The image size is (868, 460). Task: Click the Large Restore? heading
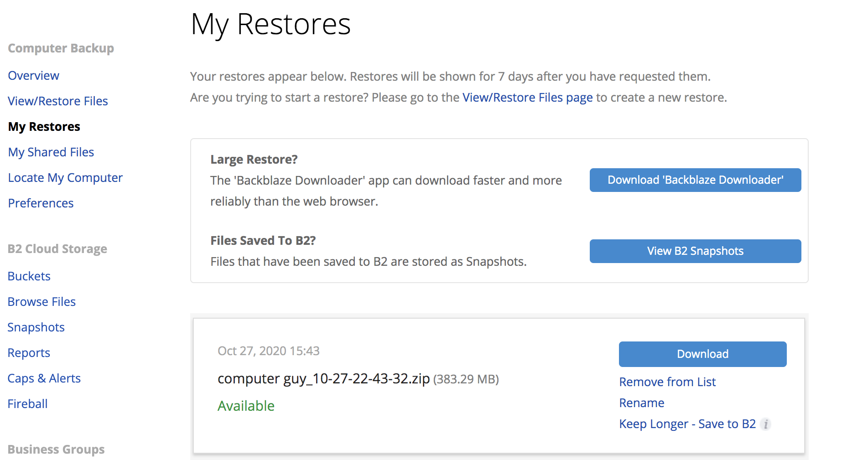[254, 160]
